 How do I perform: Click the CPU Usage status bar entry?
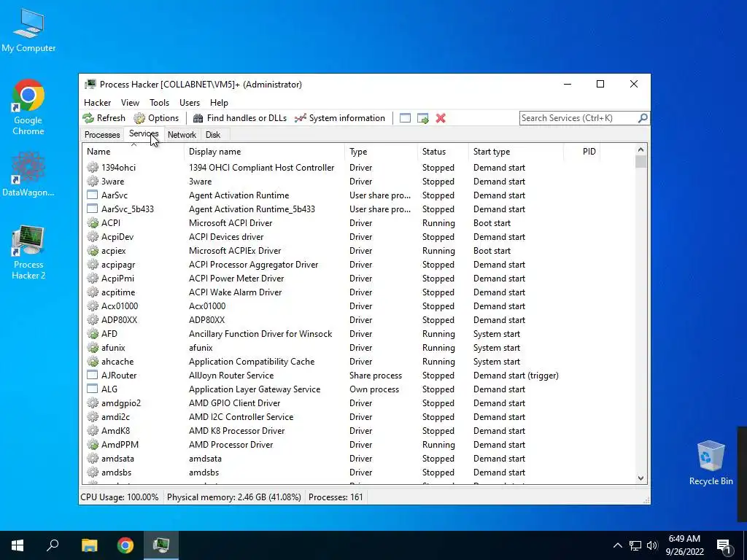pos(120,497)
